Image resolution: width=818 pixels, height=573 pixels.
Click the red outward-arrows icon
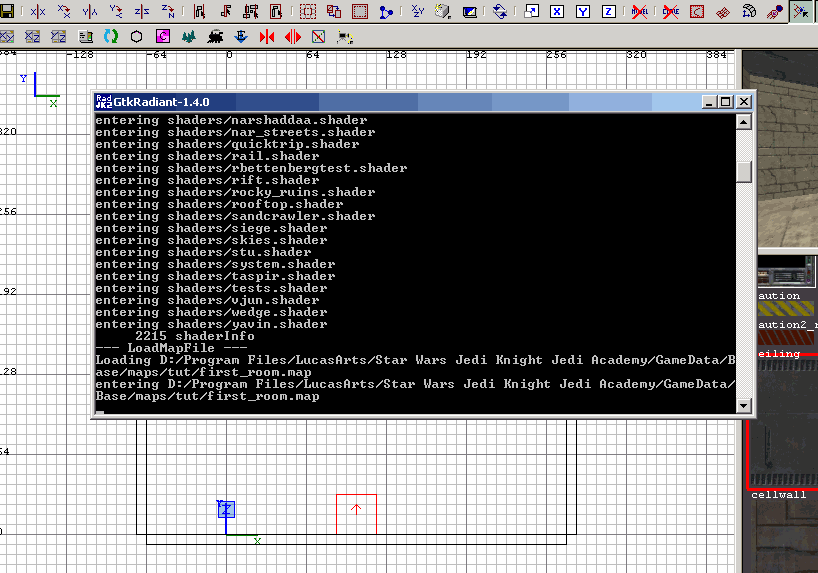[293, 36]
